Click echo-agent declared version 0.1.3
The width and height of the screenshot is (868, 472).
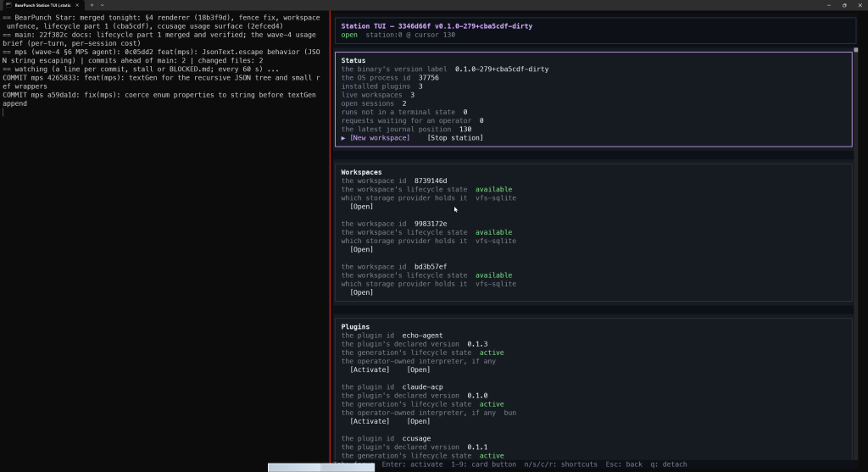tap(477, 344)
